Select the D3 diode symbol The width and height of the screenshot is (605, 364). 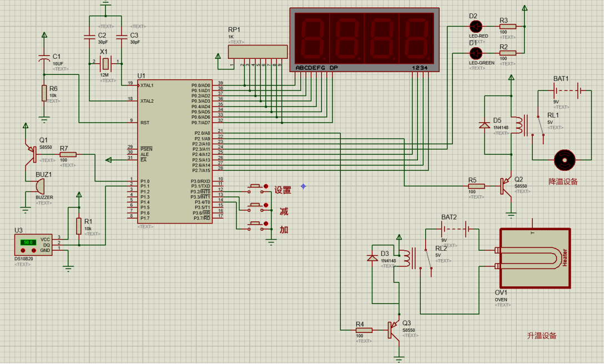coord(372,259)
